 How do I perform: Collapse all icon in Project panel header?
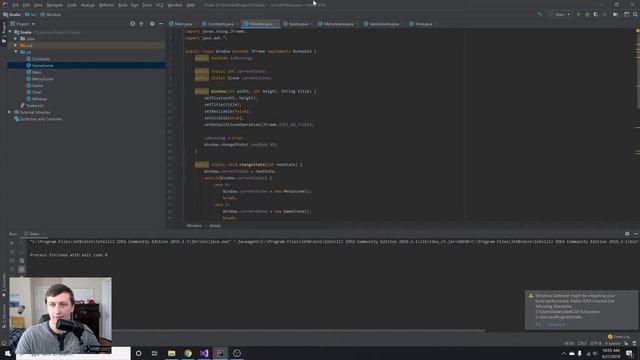point(142,24)
